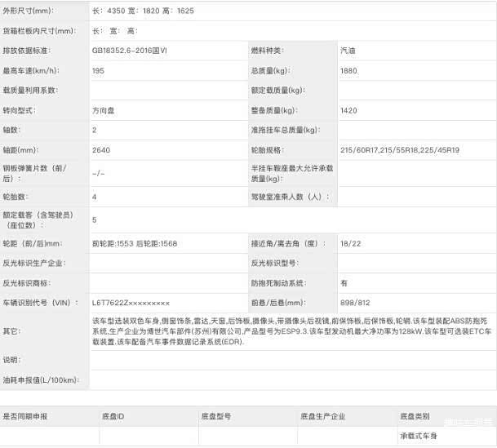Screen dimensions: 497x448
Task: Select the 是否同期申报 column header
Action: coord(25,416)
